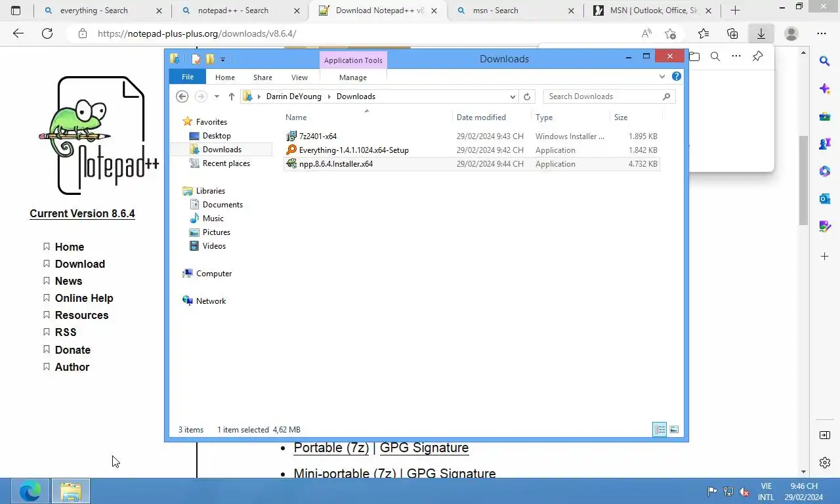Close the 'notepad++ - Search' browser tab
The height and width of the screenshot is (504, 840).
297,10
